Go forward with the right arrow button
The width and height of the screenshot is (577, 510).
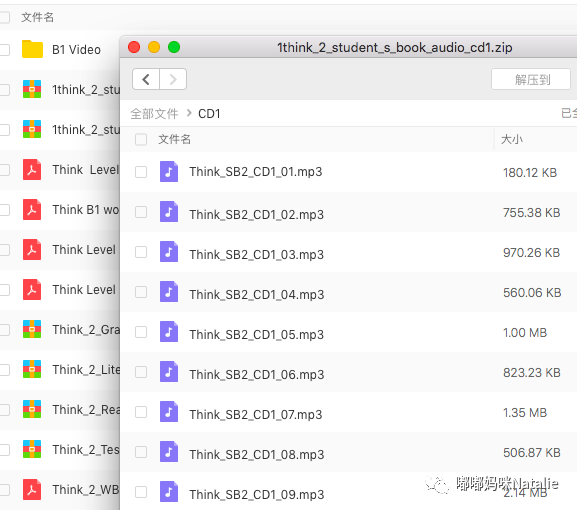coord(173,79)
